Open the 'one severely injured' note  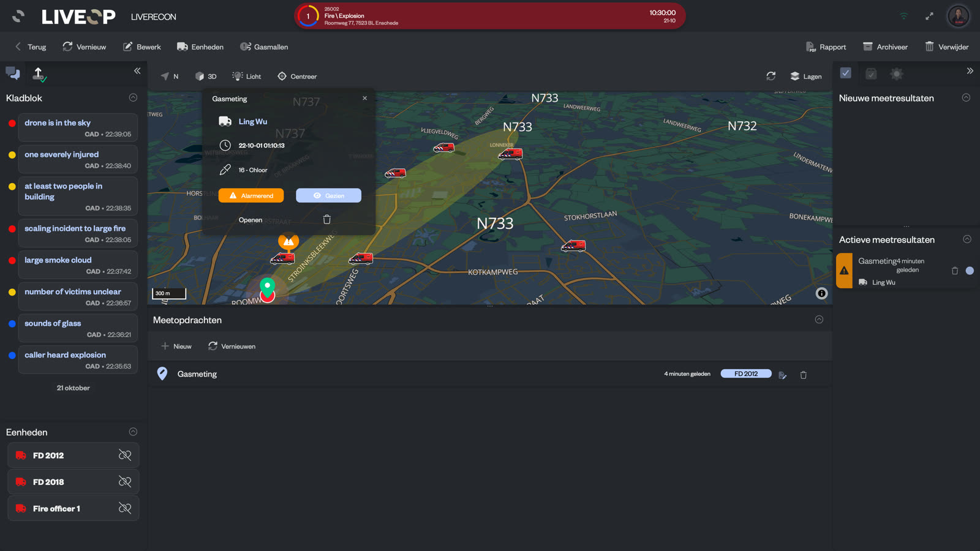[78, 159]
